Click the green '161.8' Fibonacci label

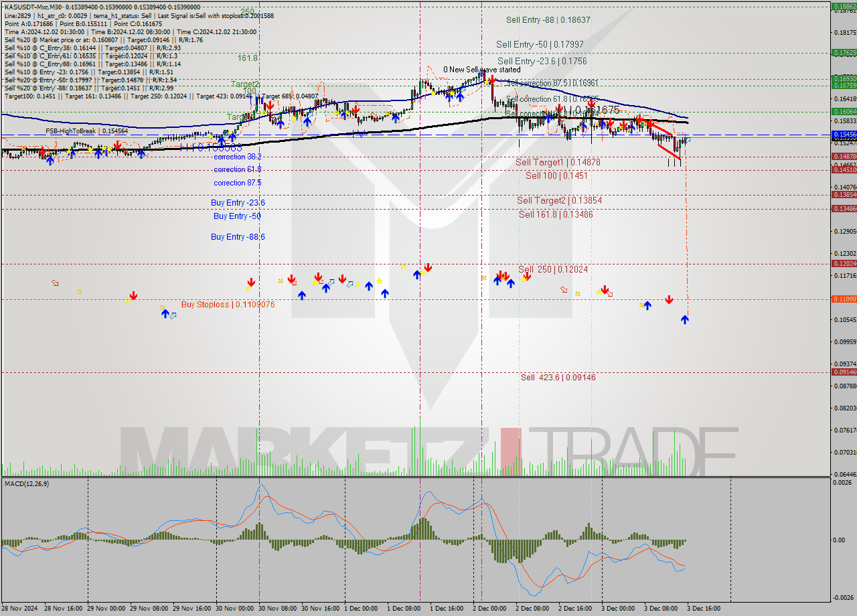(247, 58)
